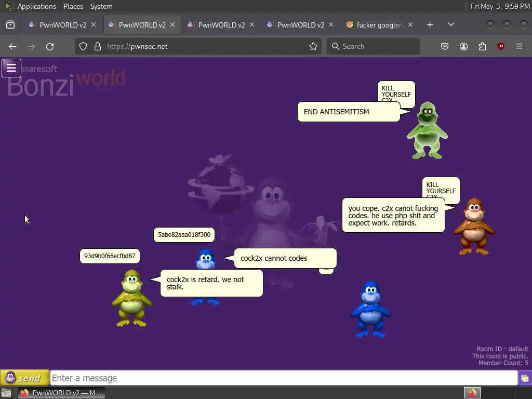This screenshot has height=399, width=532.
Task: Click the Firefox back arrow
Action: pyautogui.click(x=12, y=46)
